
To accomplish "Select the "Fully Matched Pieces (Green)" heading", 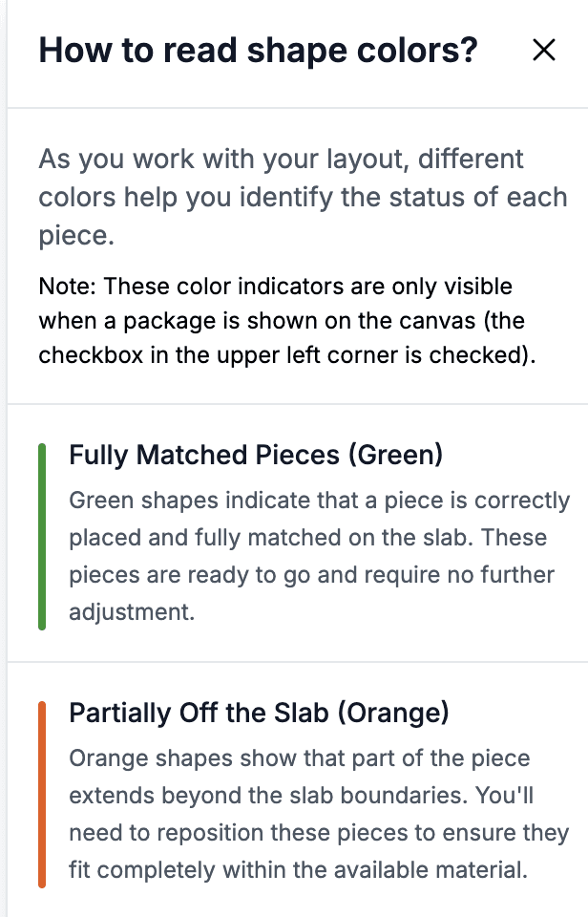I will tap(256, 456).
